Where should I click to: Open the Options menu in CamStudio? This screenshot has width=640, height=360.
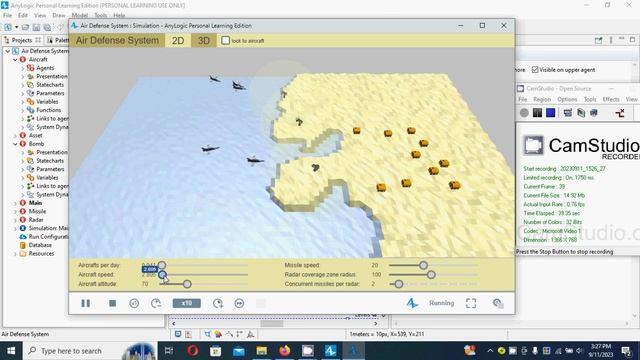[567, 100]
